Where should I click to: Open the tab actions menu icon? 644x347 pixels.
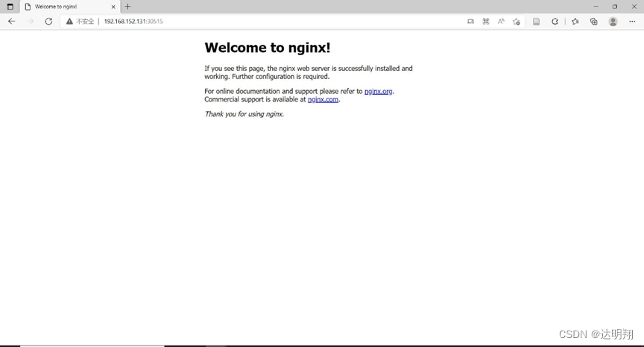click(10, 7)
